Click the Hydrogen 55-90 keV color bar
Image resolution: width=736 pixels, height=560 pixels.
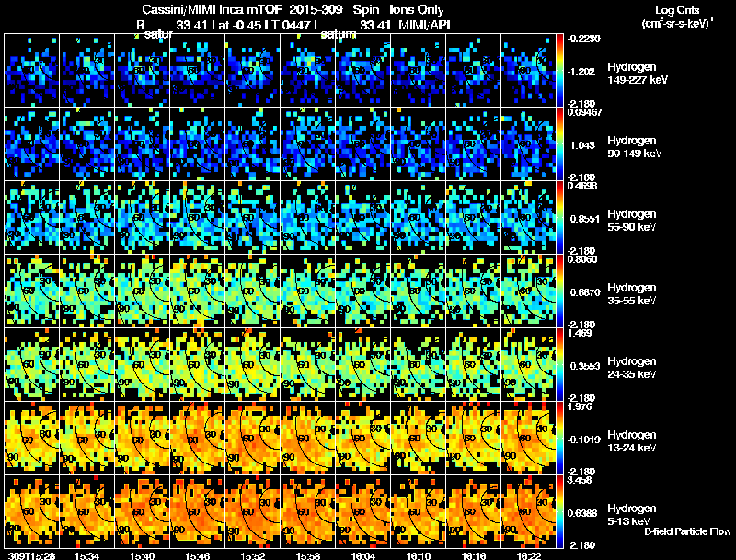pos(559,218)
